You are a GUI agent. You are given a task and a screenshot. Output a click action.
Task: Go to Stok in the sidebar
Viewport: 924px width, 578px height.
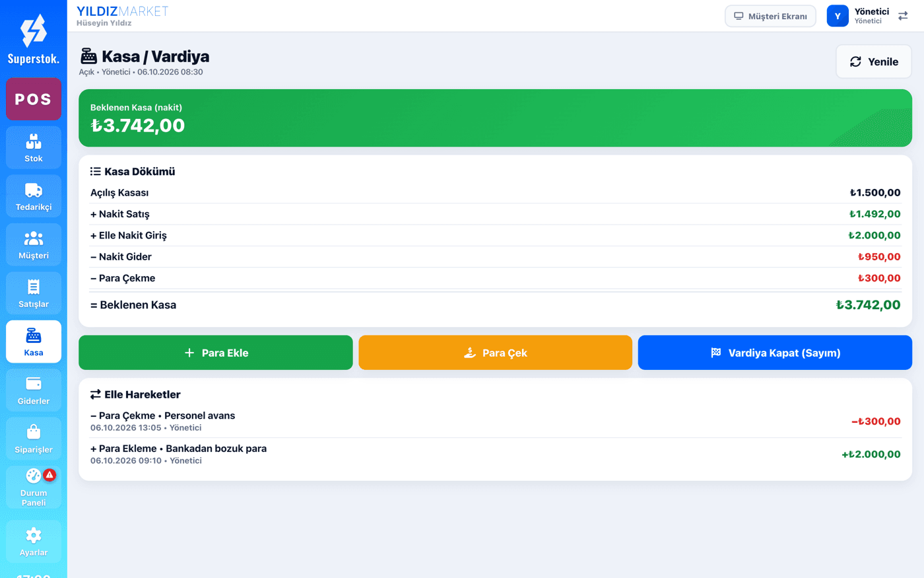coord(34,147)
